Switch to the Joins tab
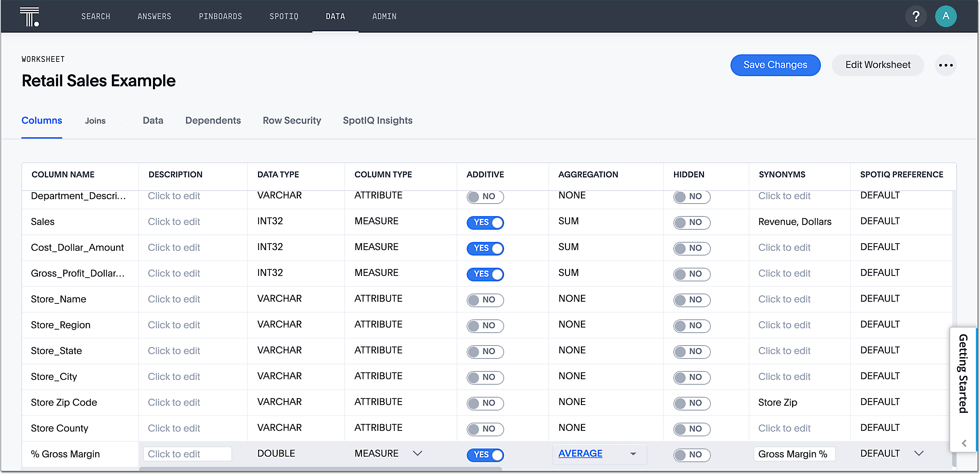Screen dimensions: 980x474 [95, 121]
